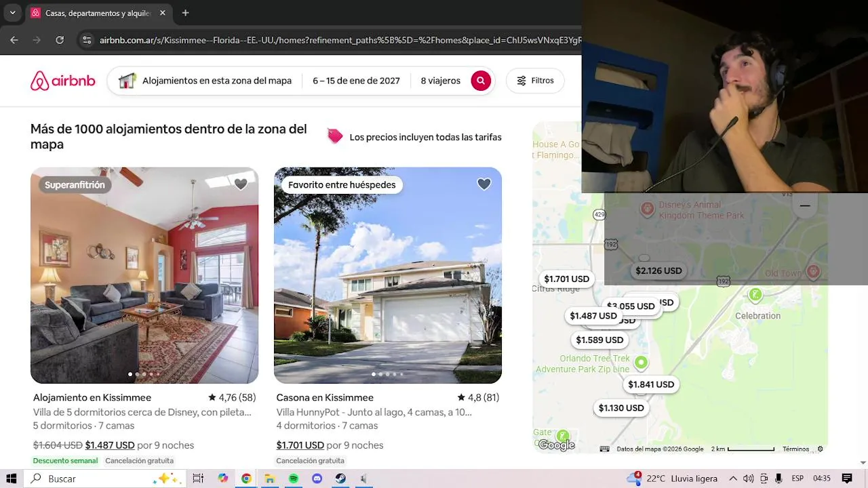868x488 pixels.
Task: Switch to Chrome in the taskbar
Action: point(246,479)
